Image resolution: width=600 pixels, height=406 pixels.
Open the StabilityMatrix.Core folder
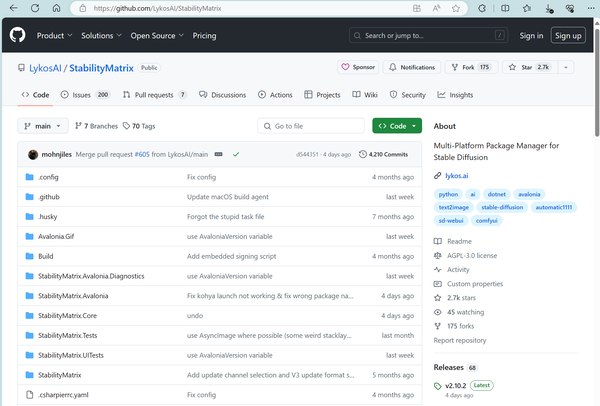[67, 316]
